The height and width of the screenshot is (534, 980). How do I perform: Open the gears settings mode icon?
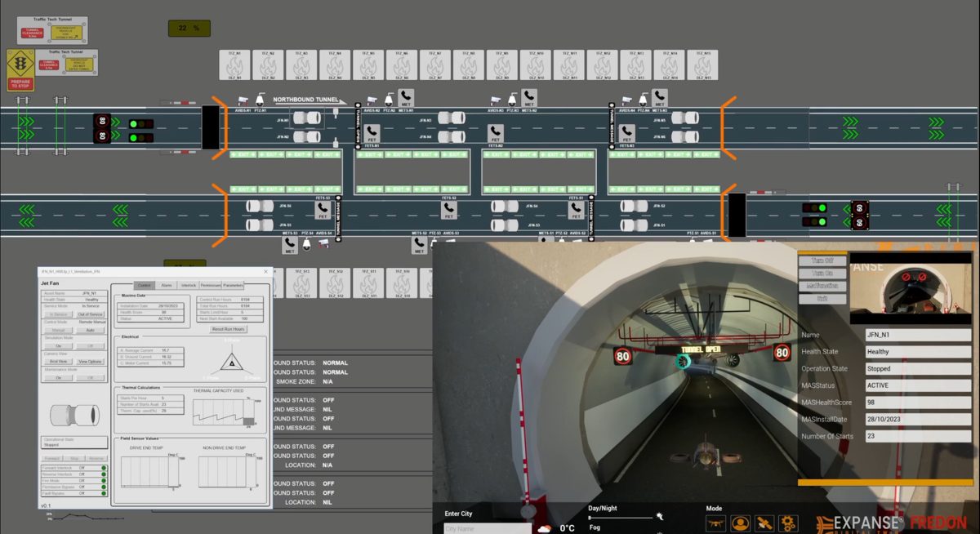coord(788,523)
